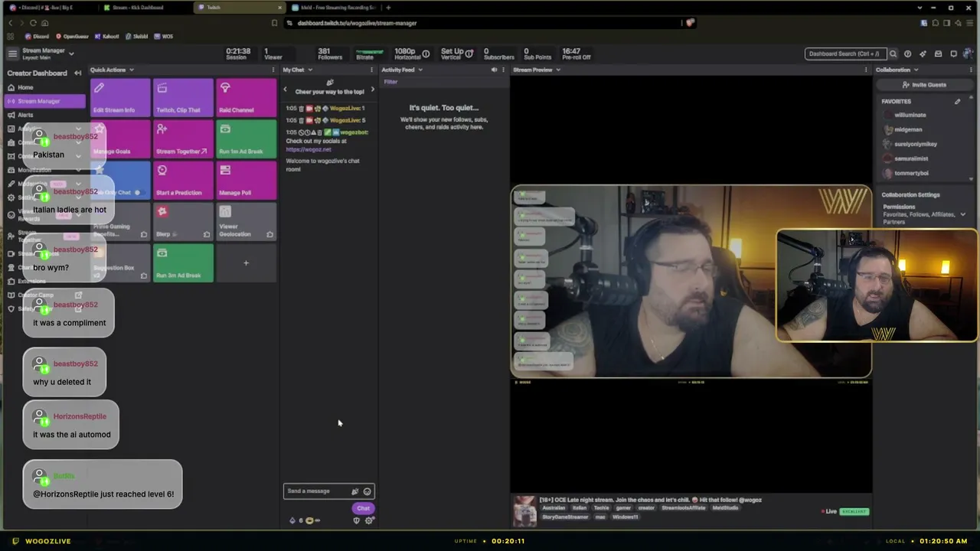Click the Bitrate stat indicator

tap(368, 54)
